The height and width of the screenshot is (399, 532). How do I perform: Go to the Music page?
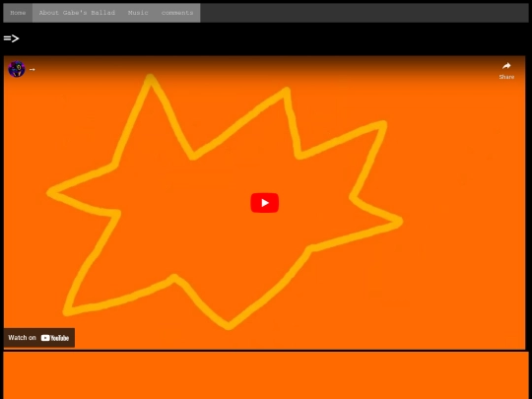tap(138, 13)
